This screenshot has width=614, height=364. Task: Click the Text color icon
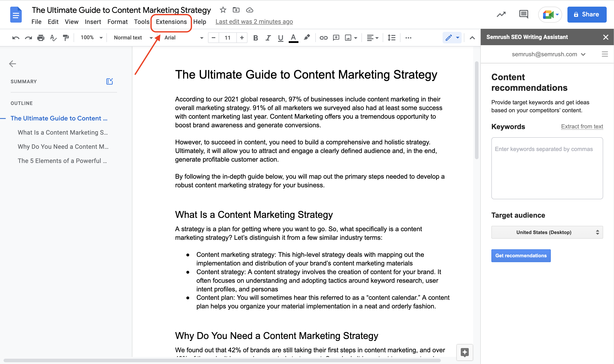(293, 38)
